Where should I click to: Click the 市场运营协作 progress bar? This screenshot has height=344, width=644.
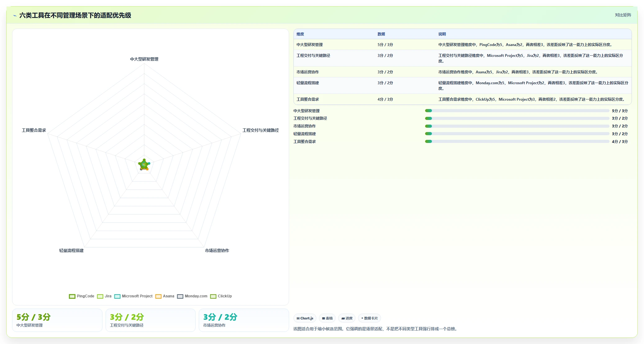[517, 126]
